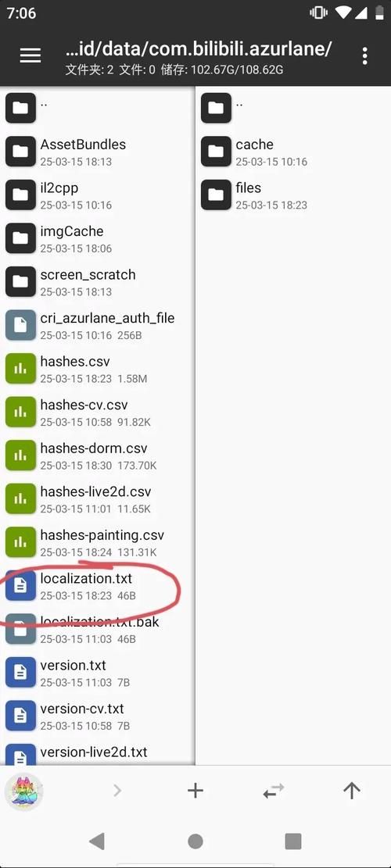Screen dimensions: 391x868
Task: Tap the plus icon to create new item
Action: (x=195, y=791)
